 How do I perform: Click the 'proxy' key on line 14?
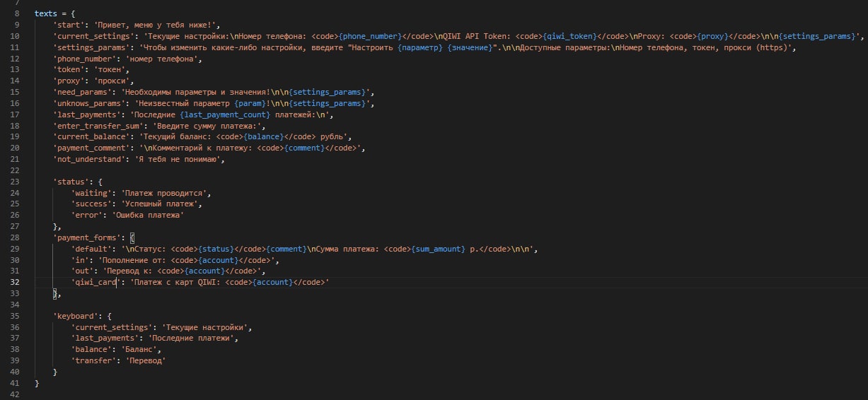coord(69,81)
